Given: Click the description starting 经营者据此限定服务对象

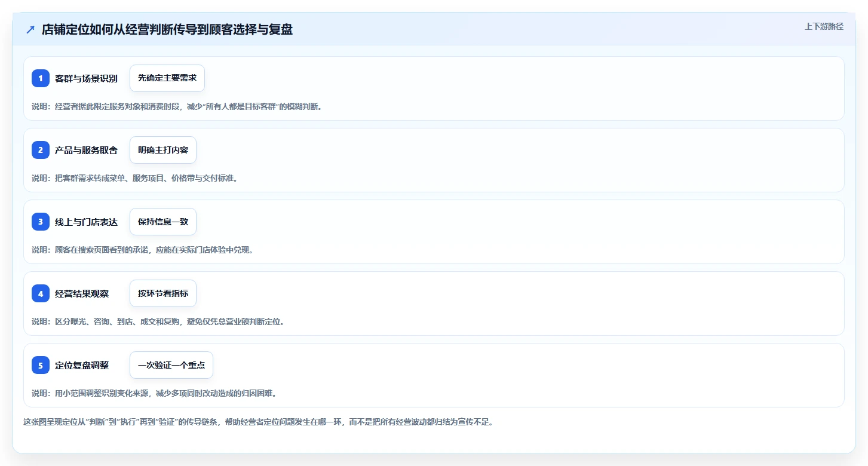Looking at the screenshot, I should coord(177,106).
